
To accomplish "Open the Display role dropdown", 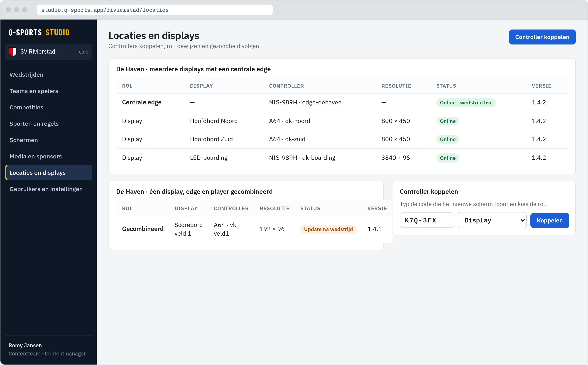I will tap(492, 220).
